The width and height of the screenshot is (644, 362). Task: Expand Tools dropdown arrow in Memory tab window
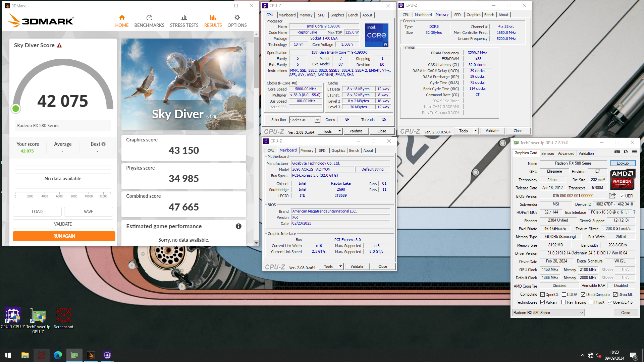tap(476, 131)
